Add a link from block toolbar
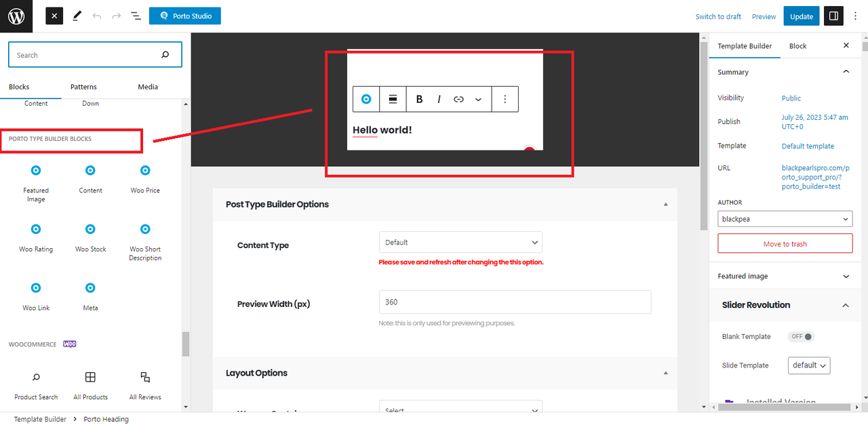 pos(458,99)
